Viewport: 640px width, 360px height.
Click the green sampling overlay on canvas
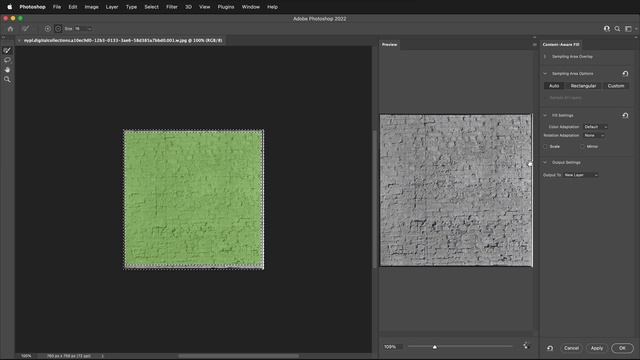pyautogui.click(x=193, y=199)
